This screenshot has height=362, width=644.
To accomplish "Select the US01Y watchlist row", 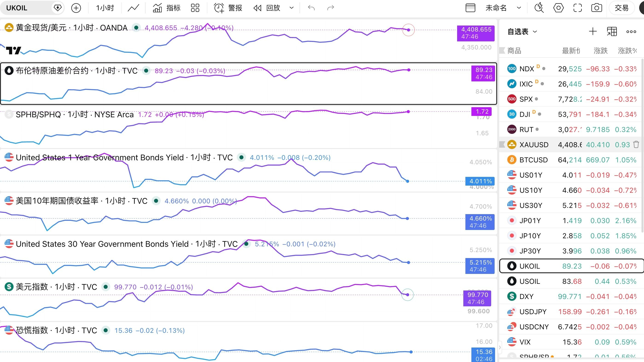I will click(571, 175).
